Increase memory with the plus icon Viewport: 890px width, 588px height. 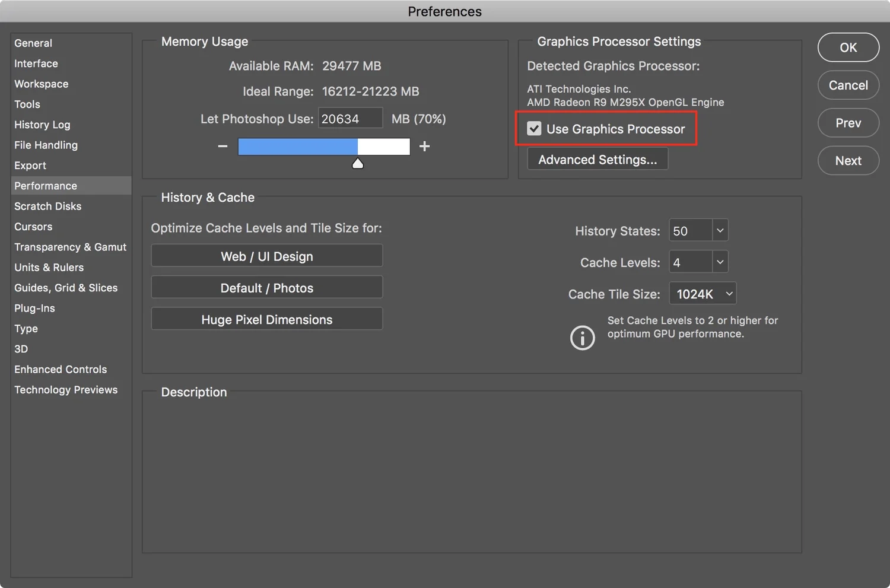click(x=424, y=146)
